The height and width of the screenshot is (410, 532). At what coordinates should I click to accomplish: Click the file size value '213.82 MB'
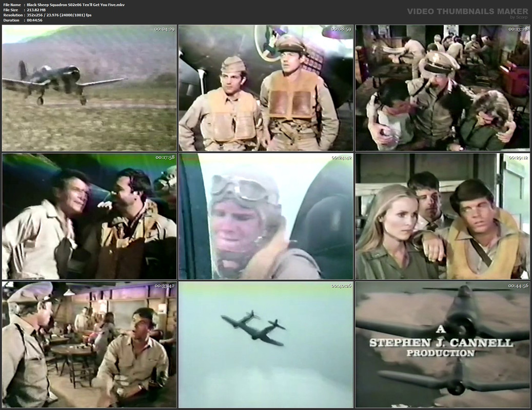(x=36, y=10)
